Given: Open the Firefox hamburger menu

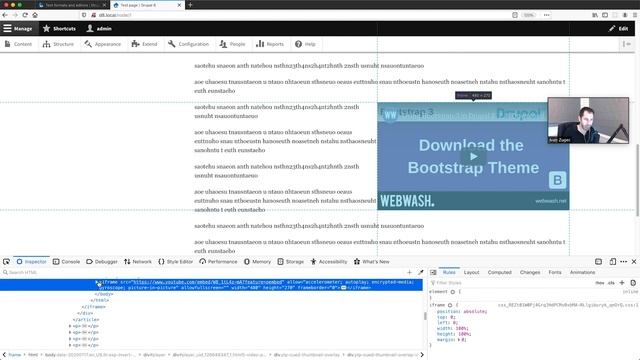Looking at the screenshot, I should tap(635, 15).
